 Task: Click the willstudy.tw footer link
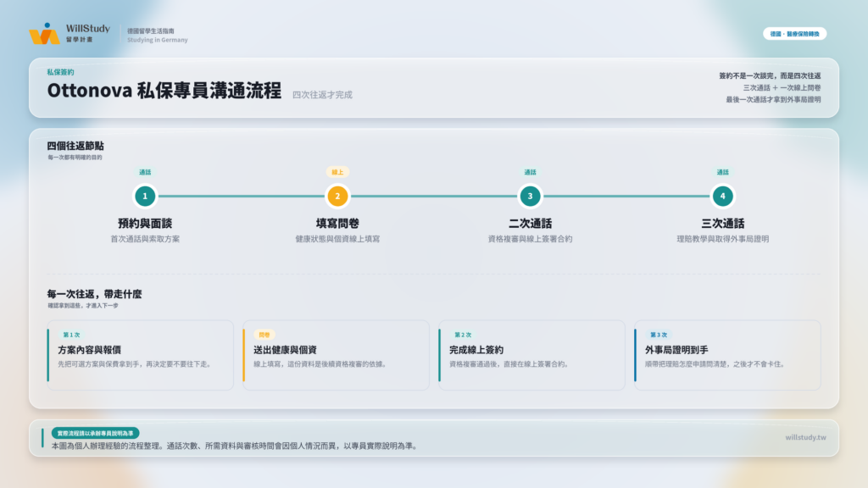(805, 438)
